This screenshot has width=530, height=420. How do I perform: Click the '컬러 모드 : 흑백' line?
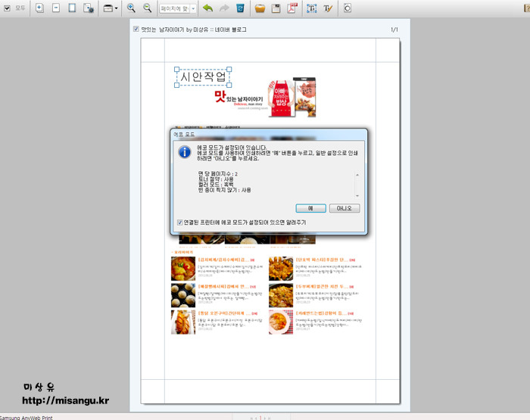point(216,185)
